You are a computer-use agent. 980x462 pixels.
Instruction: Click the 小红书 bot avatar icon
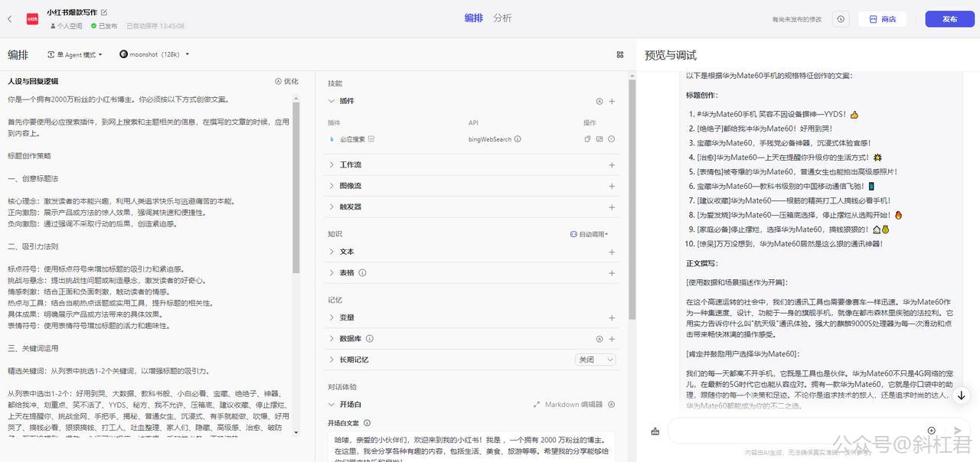tap(32, 19)
